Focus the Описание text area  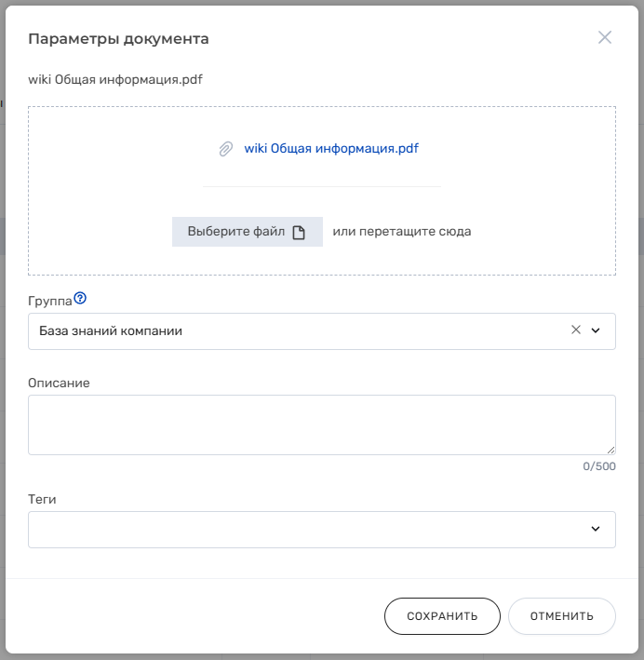pyautogui.click(x=322, y=424)
